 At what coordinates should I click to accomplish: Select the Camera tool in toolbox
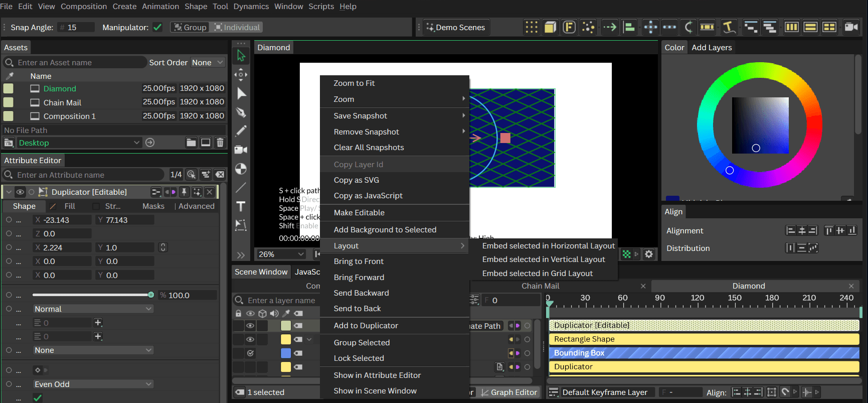pos(241,150)
